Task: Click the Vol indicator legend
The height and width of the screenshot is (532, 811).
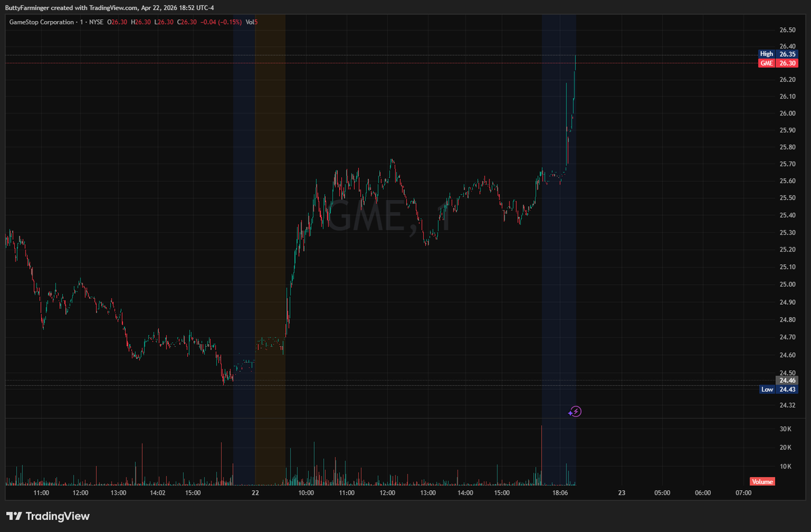Action: [251, 22]
